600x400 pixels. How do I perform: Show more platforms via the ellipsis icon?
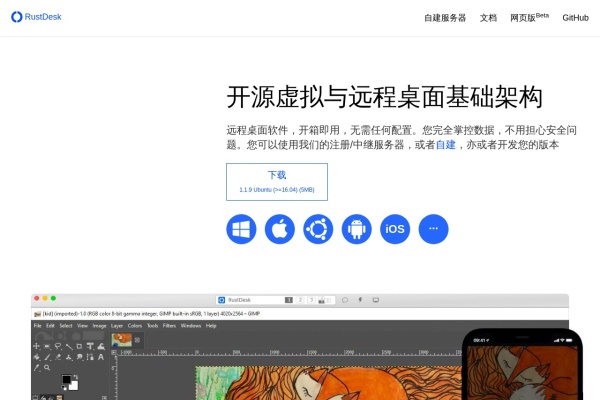[x=433, y=229]
